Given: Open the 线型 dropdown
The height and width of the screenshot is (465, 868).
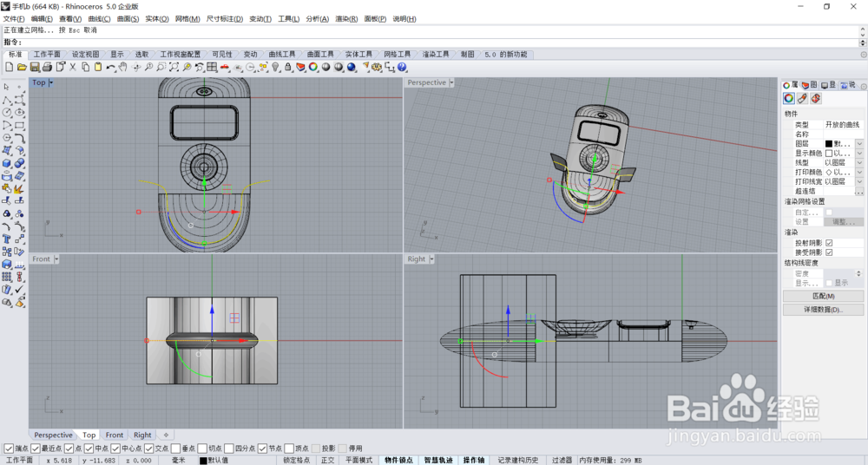Looking at the screenshot, I should pyautogui.click(x=859, y=163).
